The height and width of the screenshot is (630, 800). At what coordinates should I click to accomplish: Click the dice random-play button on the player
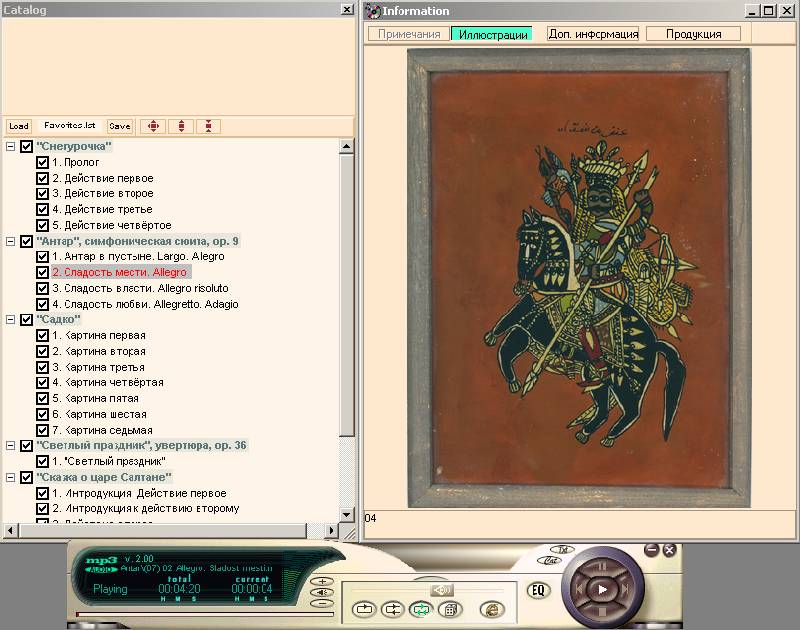point(449,609)
